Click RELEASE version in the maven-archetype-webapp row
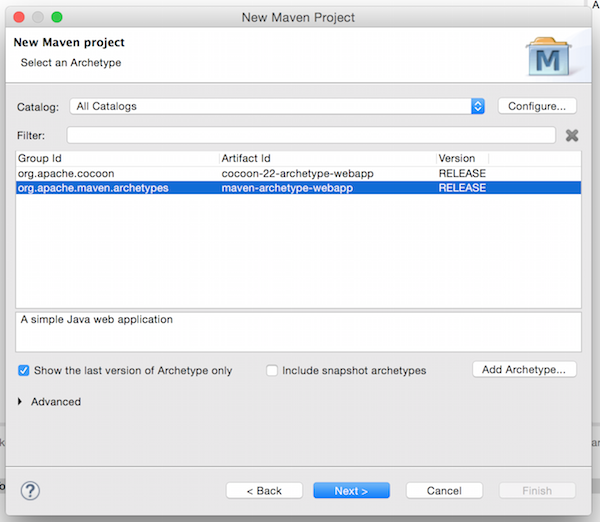The height and width of the screenshot is (522, 600). [462, 188]
